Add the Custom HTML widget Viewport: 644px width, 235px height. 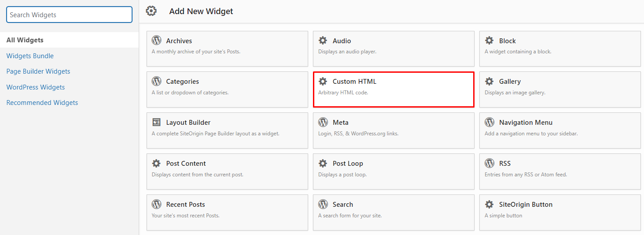click(x=394, y=90)
